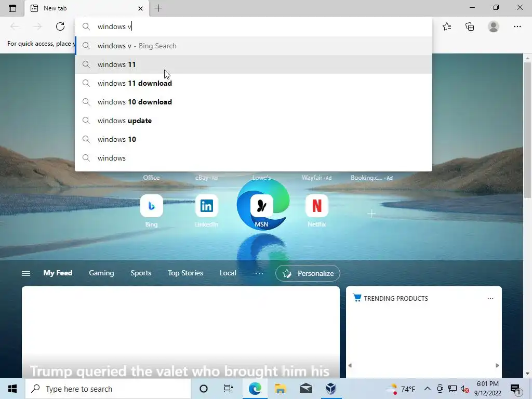Open the Netflix quick link tile
This screenshot has height=399, width=532.
(x=316, y=206)
